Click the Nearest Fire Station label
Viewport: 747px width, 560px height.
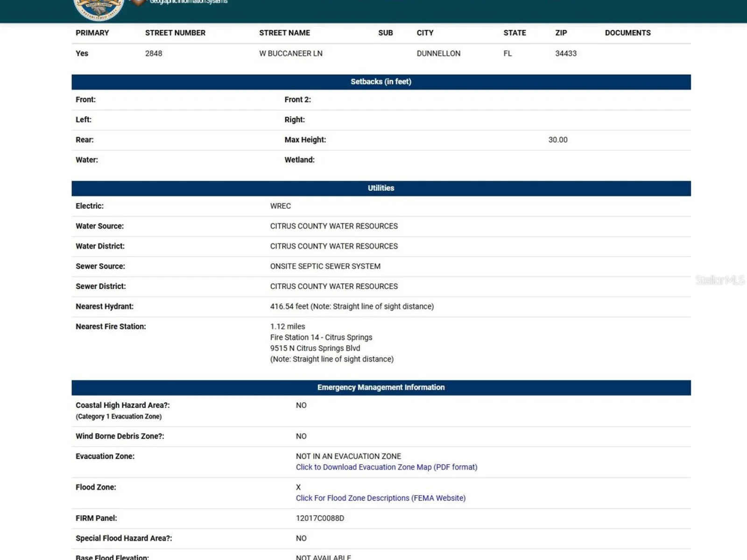click(x=111, y=326)
